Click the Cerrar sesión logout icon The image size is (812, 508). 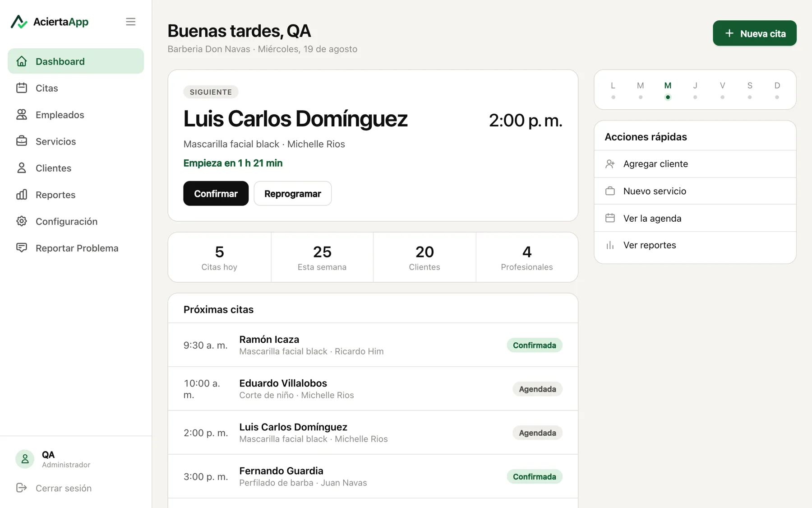tap(21, 488)
